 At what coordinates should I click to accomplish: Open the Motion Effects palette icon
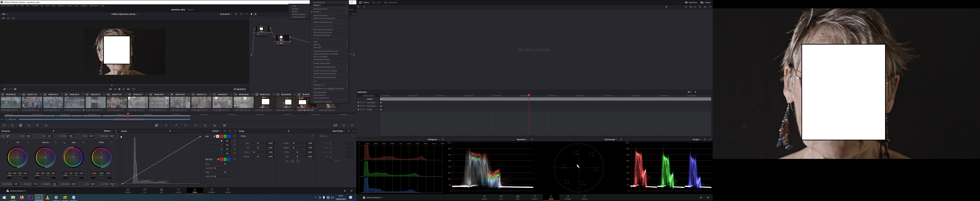46,125
